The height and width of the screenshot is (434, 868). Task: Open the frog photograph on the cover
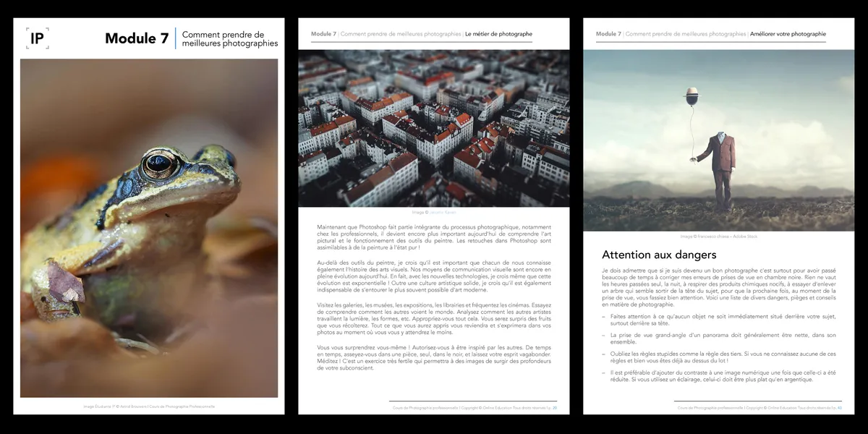[149, 228]
